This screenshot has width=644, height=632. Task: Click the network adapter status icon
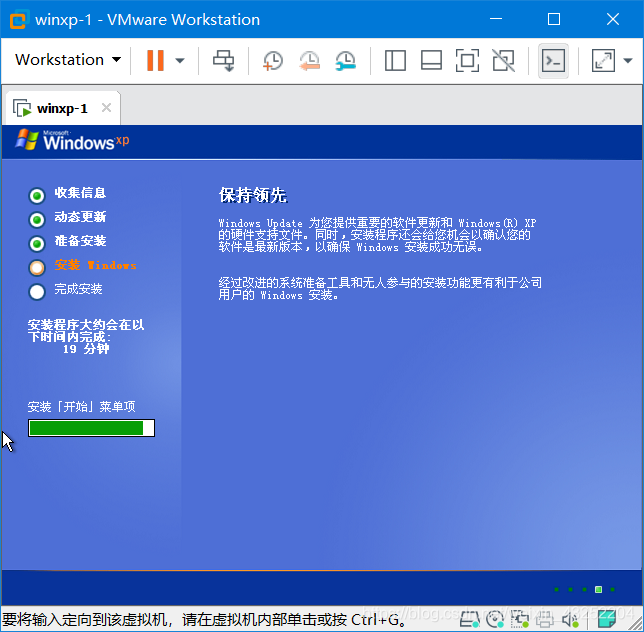(520, 619)
